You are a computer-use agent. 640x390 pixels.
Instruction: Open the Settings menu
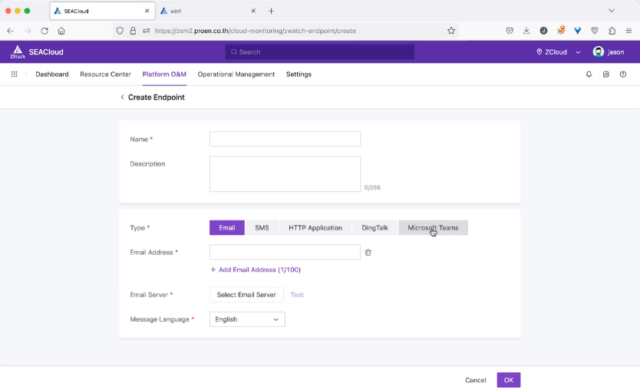pyautogui.click(x=299, y=74)
